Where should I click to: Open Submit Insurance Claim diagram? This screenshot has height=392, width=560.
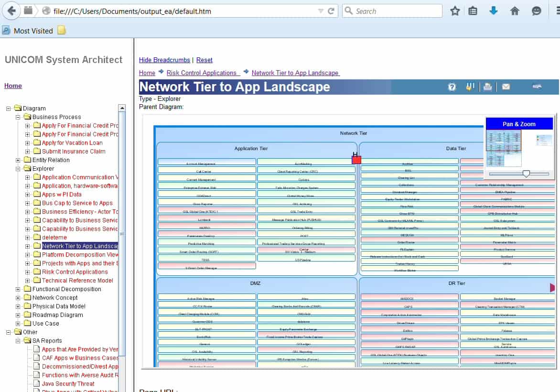(x=74, y=152)
